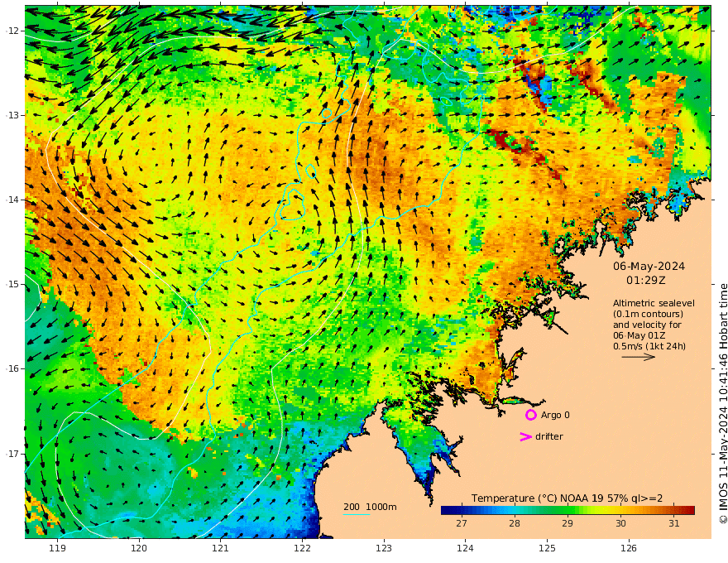This screenshot has width=728, height=563.
Task: Click the "200 1000m" depth contour label
Action: [x=370, y=507]
